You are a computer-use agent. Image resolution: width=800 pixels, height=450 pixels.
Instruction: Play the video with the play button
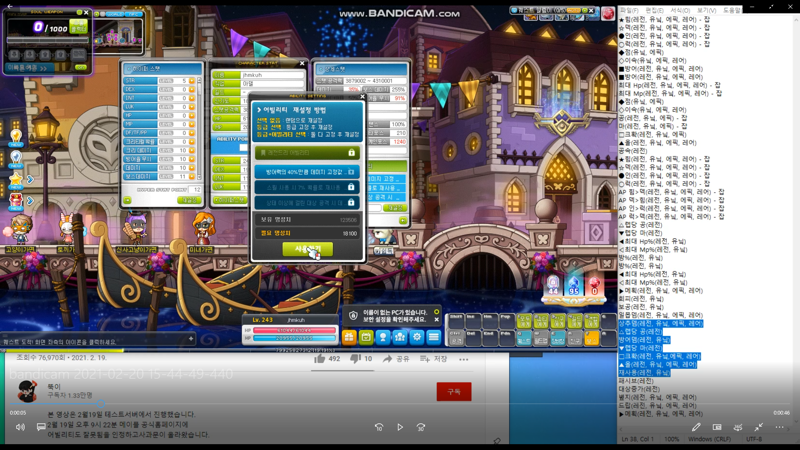click(x=400, y=427)
